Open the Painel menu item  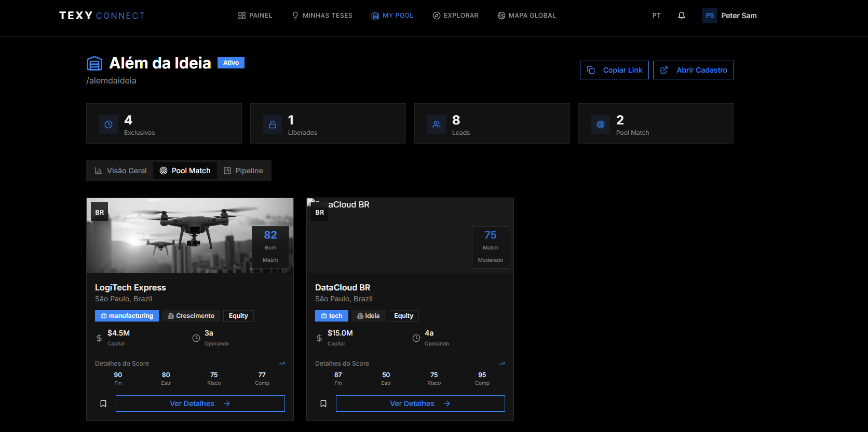point(255,16)
